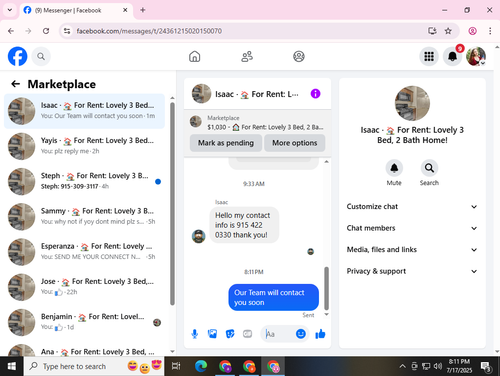Open the Jose conversation in the list

point(84,287)
